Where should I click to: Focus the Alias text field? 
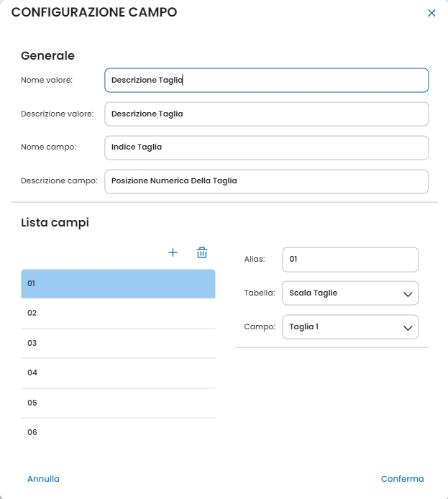[349, 260]
